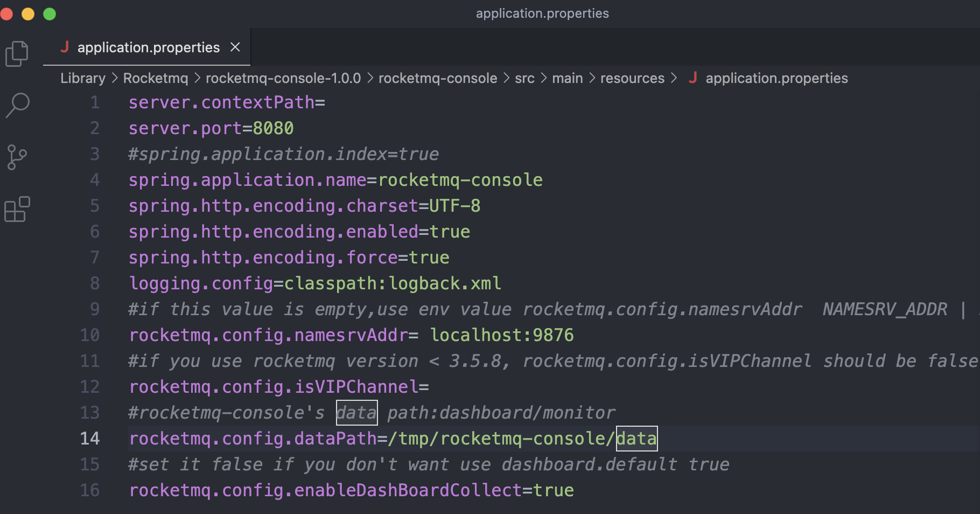Viewport: 980px width, 514px height.
Task: Click the comment #spring.application.index=true
Action: [284, 154]
